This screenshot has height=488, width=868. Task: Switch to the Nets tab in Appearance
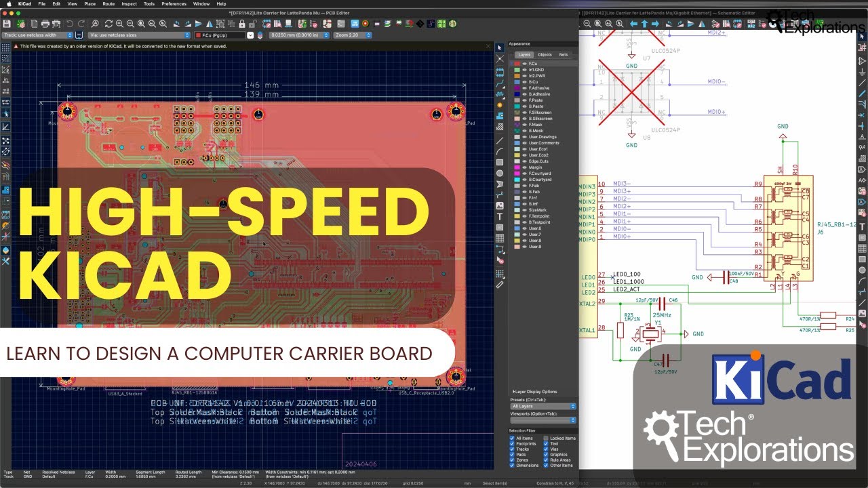pos(564,54)
